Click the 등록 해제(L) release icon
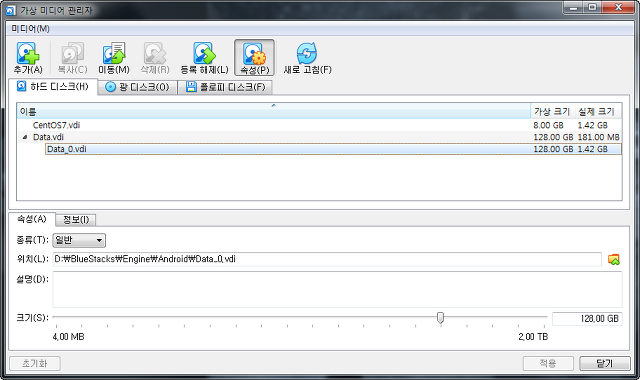This screenshot has height=380, width=640. (x=204, y=53)
